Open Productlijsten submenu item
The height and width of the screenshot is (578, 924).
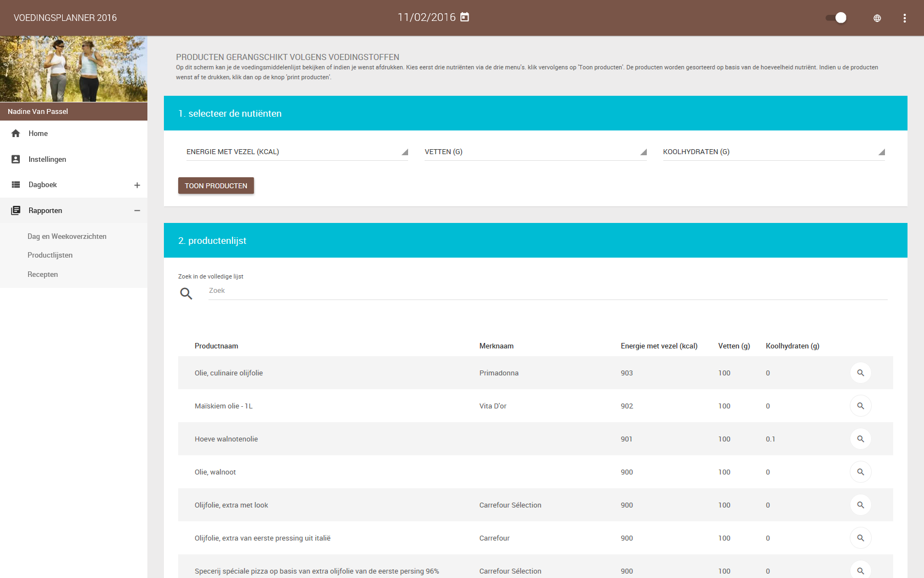50,255
